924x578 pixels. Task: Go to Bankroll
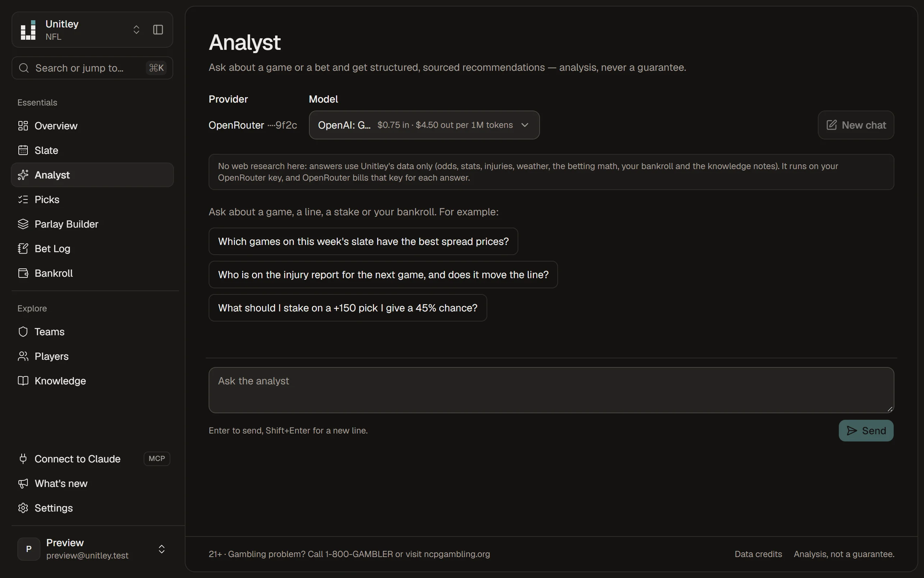coord(92,273)
